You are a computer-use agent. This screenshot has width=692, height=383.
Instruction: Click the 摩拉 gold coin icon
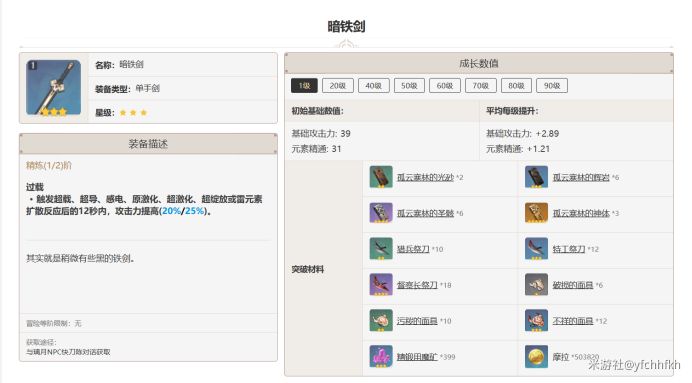[x=536, y=357]
